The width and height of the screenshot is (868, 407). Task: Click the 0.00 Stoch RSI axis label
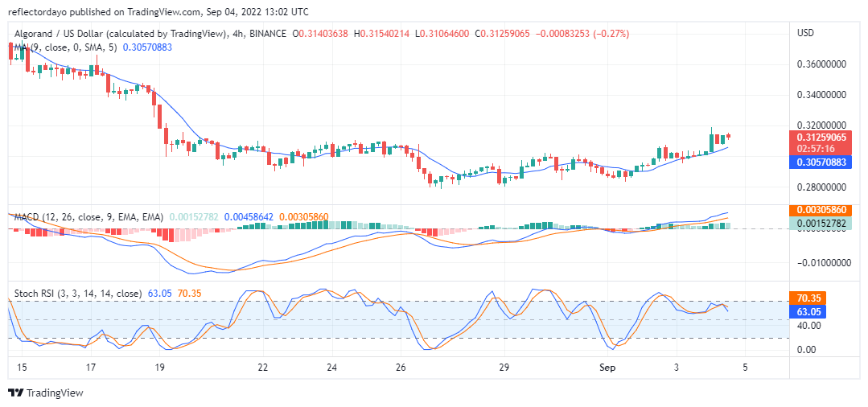806,349
